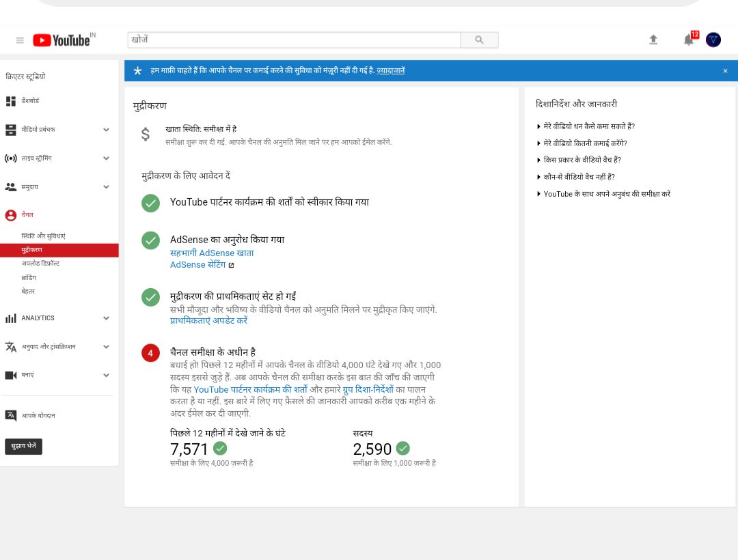
Task: Open ब्रांडिंग submenu item
Action: (29, 278)
